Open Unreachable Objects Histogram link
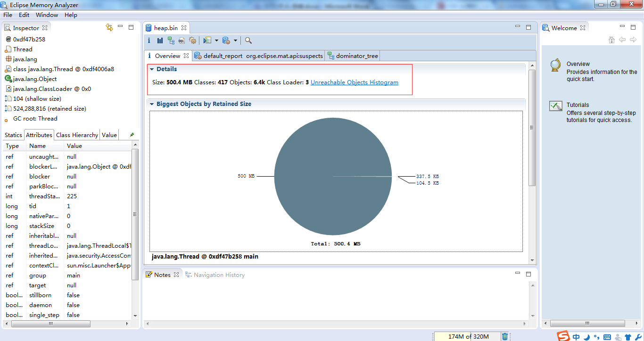 tap(355, 82)
